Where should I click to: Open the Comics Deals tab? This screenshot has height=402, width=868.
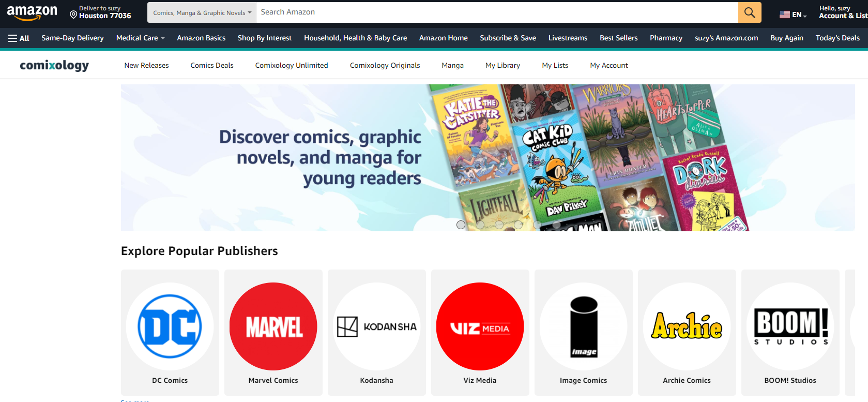[x=212, y=66]
